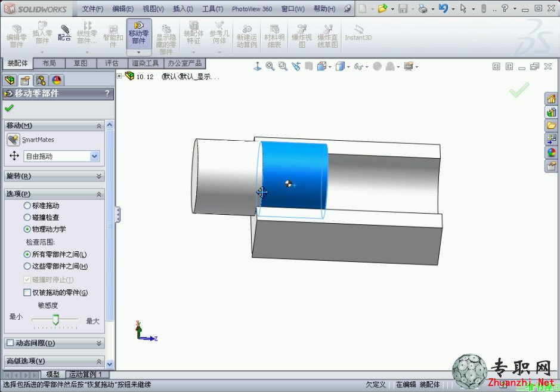
Task: Collapse the Move (移动) section
Action: (x=98, y=126)
